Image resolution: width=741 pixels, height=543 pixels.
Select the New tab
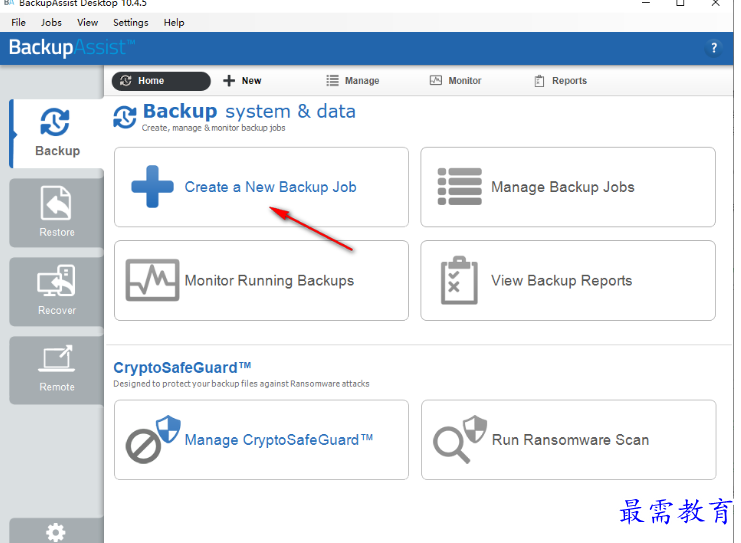[x=242, y=81]
